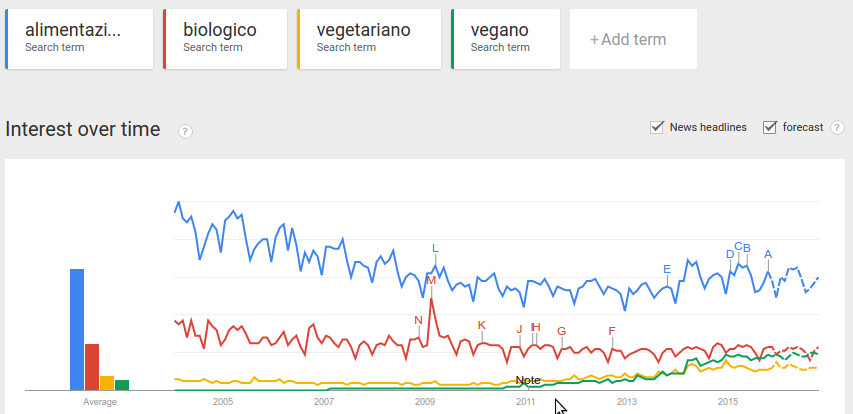This screenshot has height=414, width=853.
Task: Click headline marker G on chart
Action: pos(561,331)
